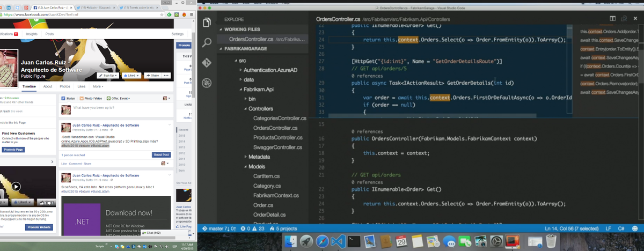Play the video on Facebook sidebar
Image resolution: width=644 pixels, height=251 pixels.
pyautogui.click(x=16, y=187)
